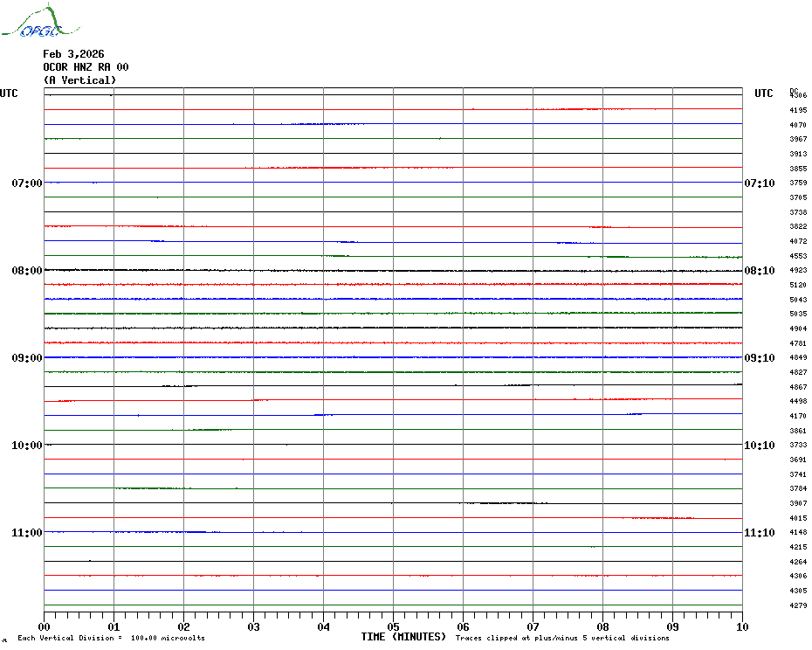Click the left-side 'UTC' label
The height and width of the screenshot is (650, 812).
(x=9, y=93)
